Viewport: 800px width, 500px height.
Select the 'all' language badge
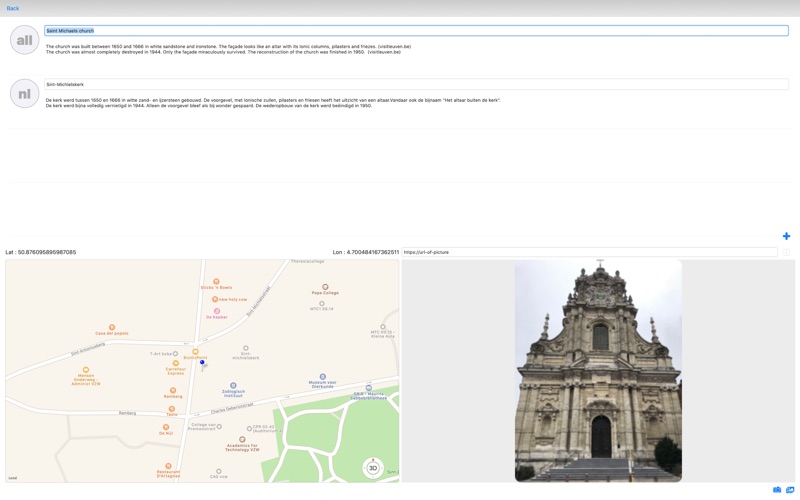click(24, 40)
